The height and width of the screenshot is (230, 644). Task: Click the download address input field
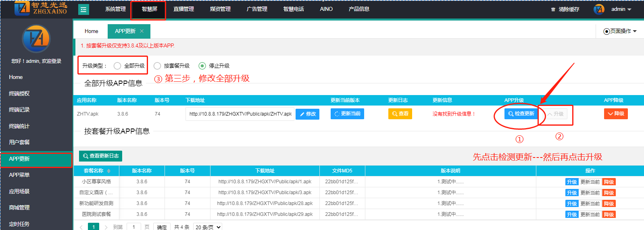tap(240, 114)
